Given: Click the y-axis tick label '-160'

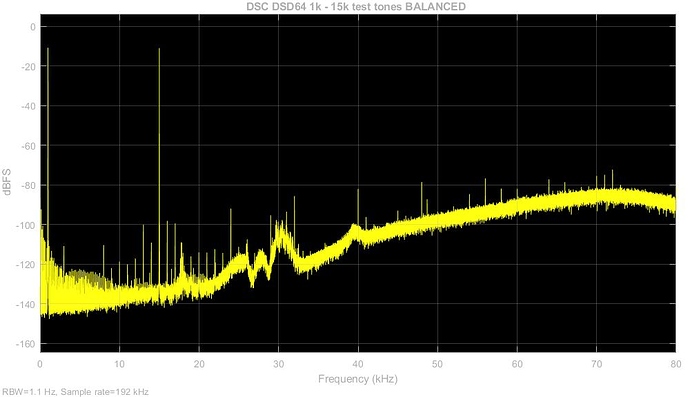Looking at the screenshot, I should [x=26, y=344].
